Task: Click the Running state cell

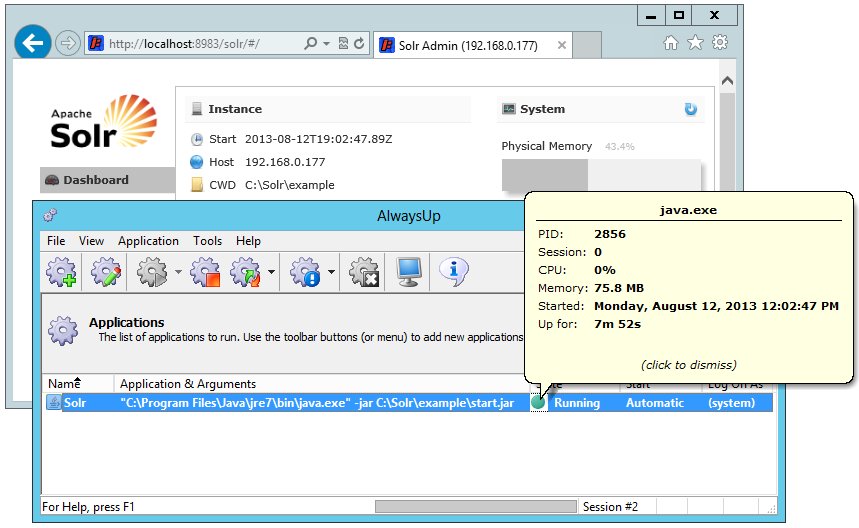Action: click(x=577, y=403)
